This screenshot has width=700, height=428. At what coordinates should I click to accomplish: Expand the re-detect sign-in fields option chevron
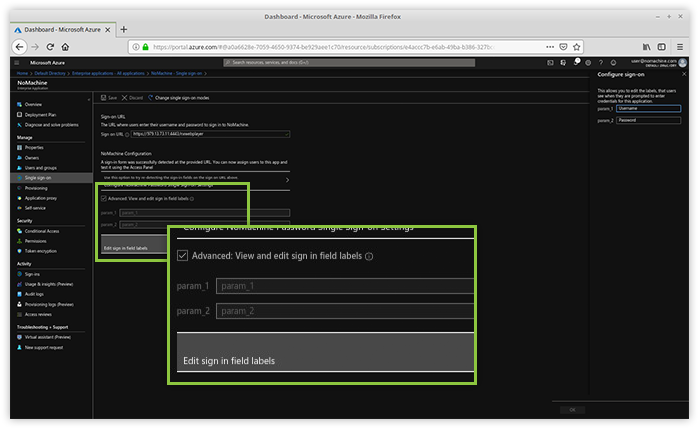click(287, 180)
